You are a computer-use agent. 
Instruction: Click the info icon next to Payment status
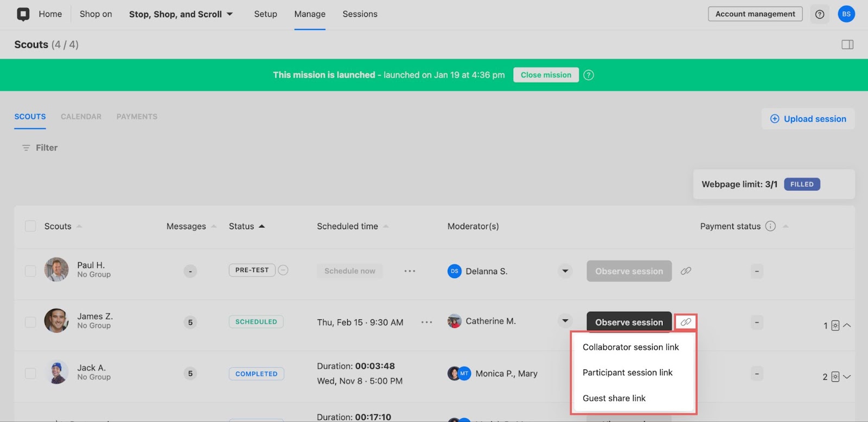(x=770, y=226)
